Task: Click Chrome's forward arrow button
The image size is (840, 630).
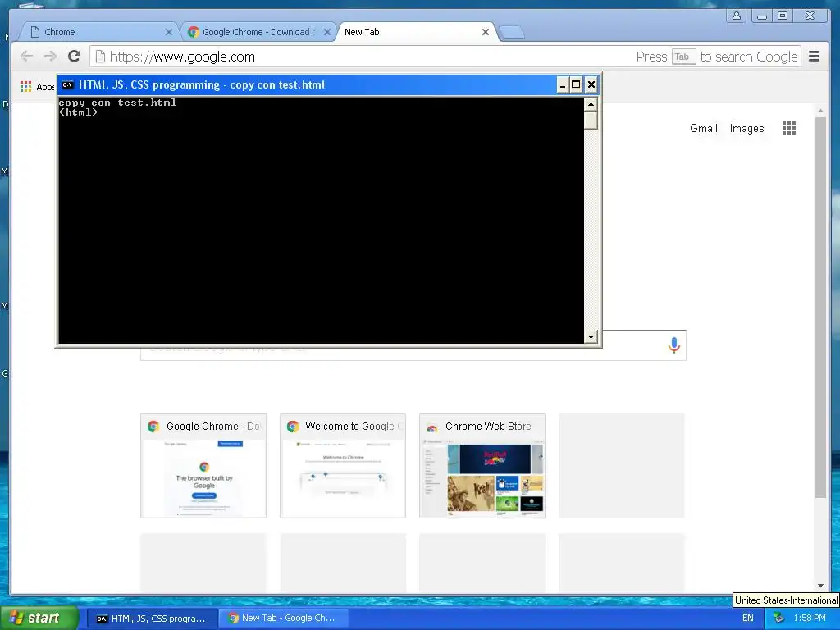Action: click(50, 57)
